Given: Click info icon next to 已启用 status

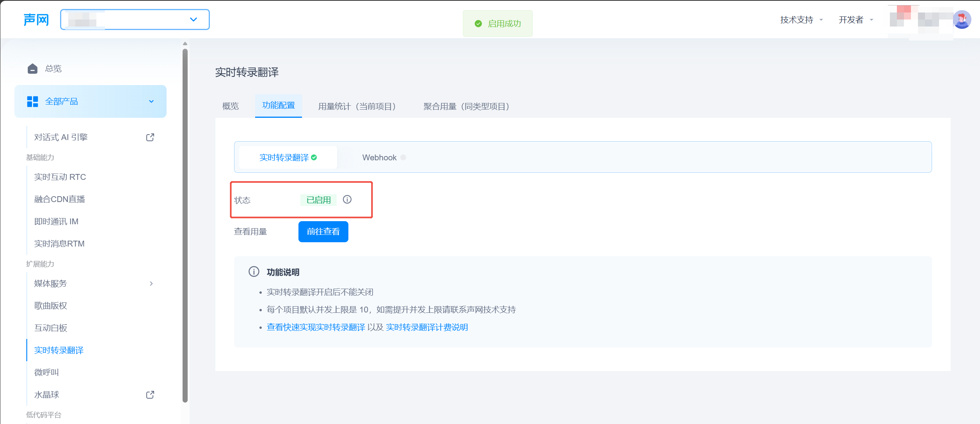Looking at the screenshot, I should pos(347,200).
